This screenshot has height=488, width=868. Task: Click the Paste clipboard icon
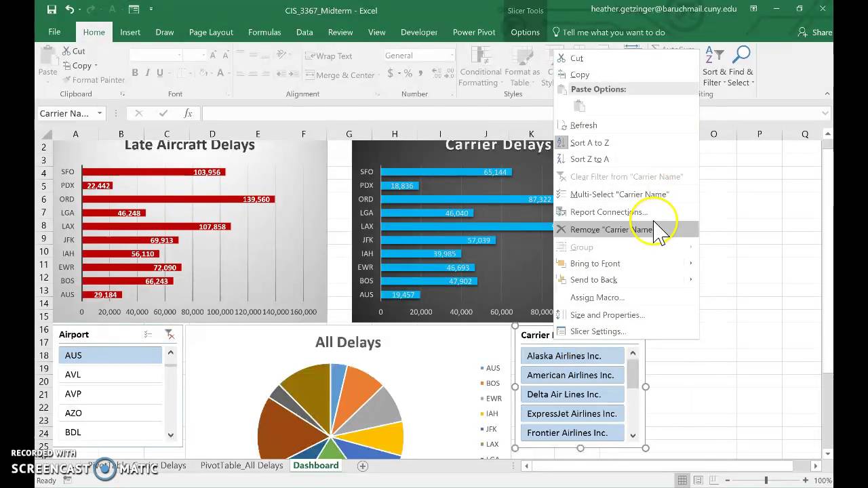(47, 56)
